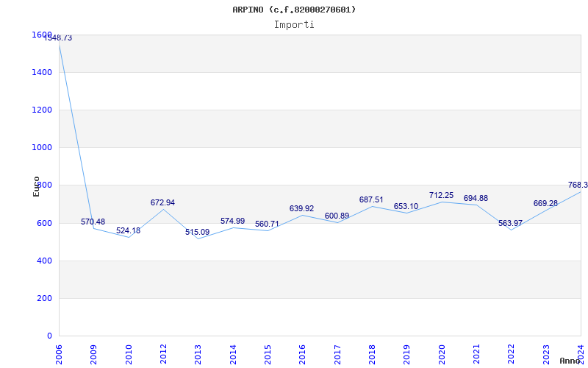Click data label 563.97

[510, 223]
